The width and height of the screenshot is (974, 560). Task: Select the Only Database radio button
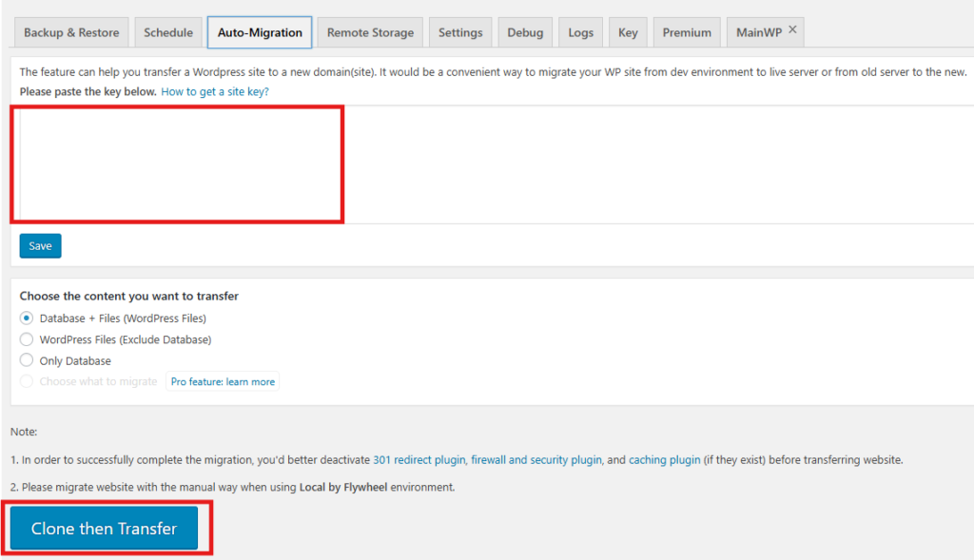27,361
